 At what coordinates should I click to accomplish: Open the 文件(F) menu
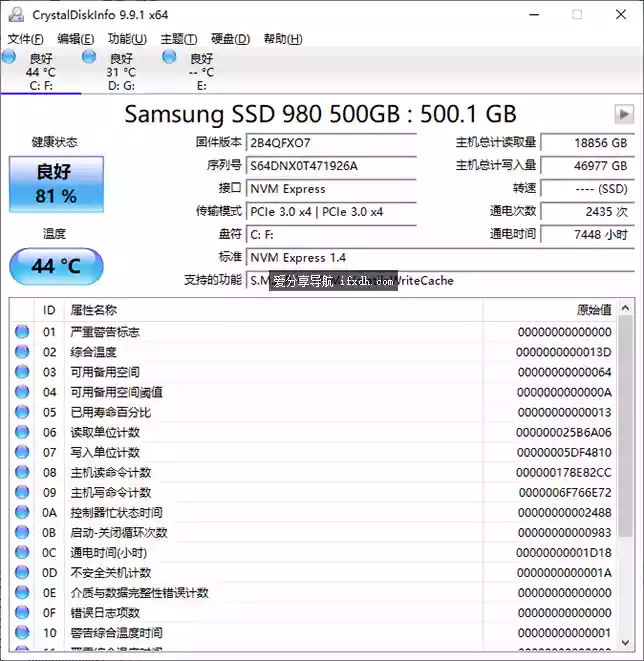click(25, 39)
